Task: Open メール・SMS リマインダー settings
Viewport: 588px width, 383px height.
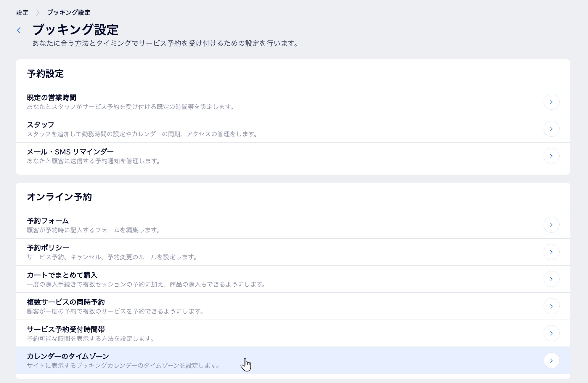Action: point(70,152)
